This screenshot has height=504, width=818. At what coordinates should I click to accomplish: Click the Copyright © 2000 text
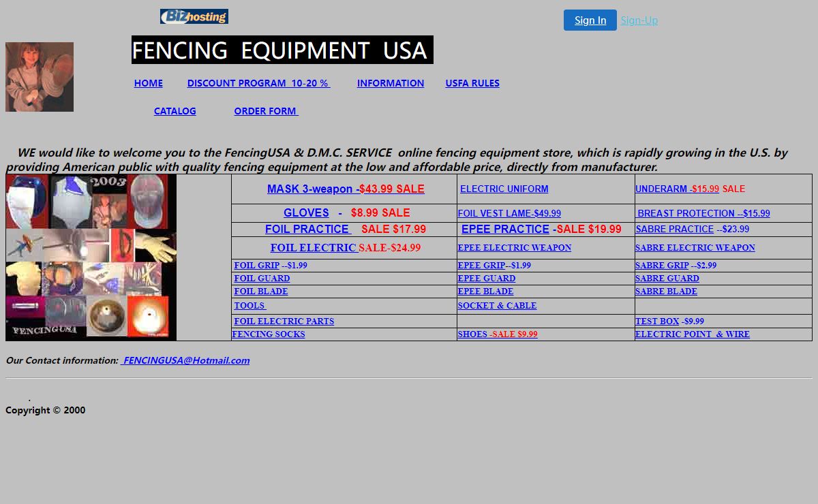[x=46, y=410]
